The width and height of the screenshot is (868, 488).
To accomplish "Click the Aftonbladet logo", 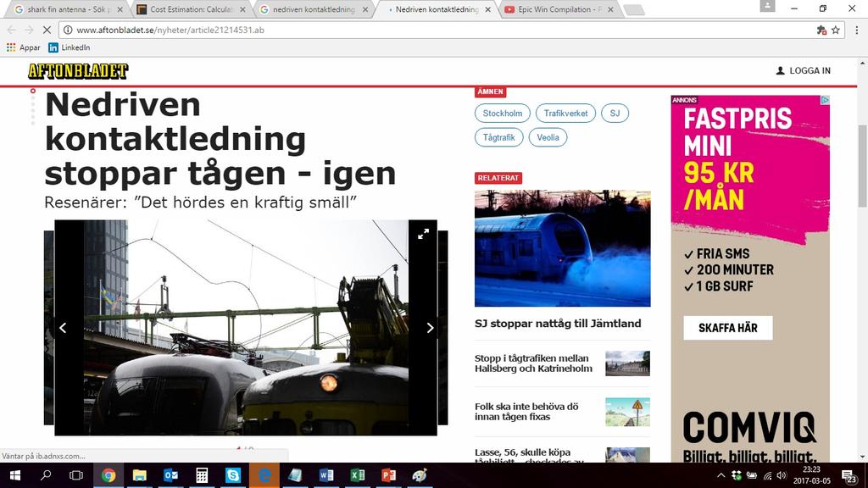I will (x=78, y=71).
